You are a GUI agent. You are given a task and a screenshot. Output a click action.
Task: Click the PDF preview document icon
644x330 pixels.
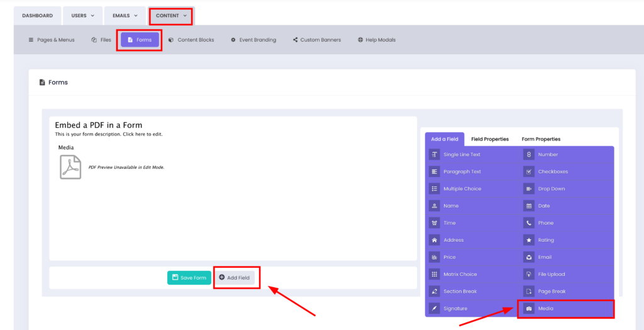tap(70, 167)
